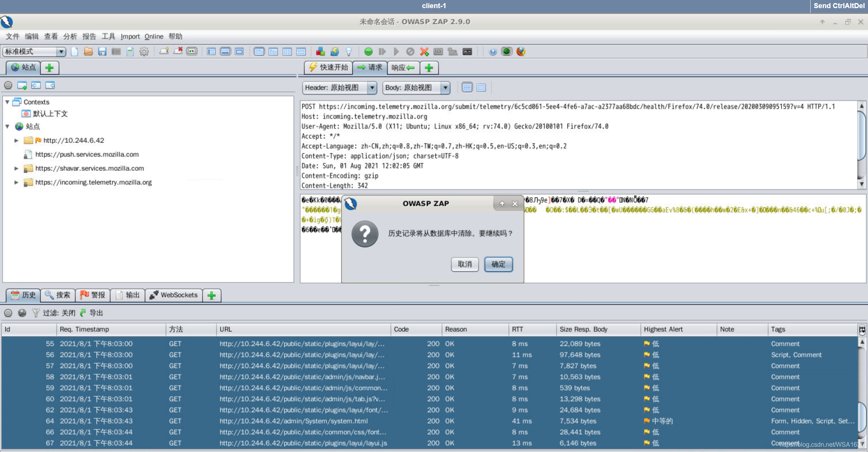Viewport: 868px width, 452px height.
Task: Expand https://shavar.services.mozilla.com node
Action: click(16, 168)
